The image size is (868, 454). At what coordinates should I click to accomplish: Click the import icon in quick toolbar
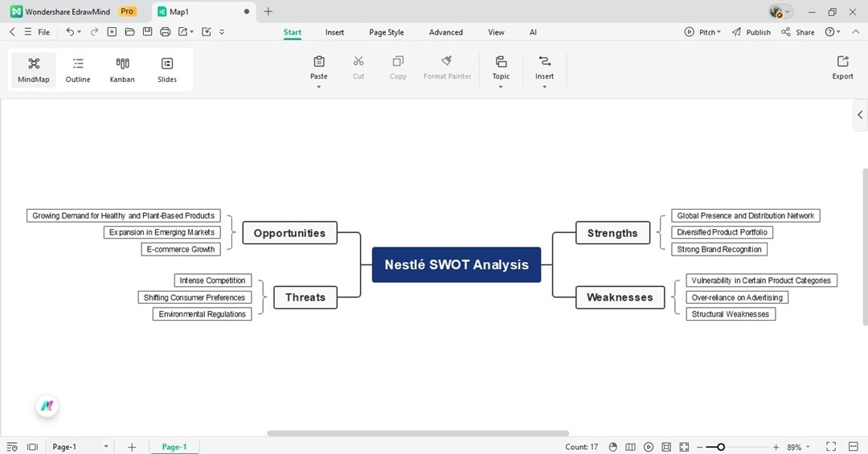point(207,32)
